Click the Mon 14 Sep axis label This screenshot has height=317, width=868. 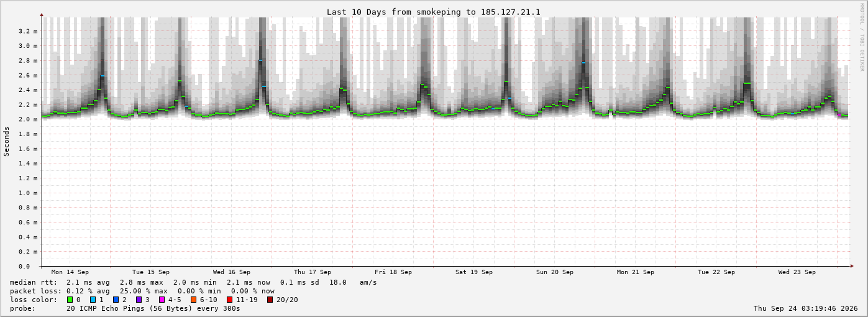70,272
